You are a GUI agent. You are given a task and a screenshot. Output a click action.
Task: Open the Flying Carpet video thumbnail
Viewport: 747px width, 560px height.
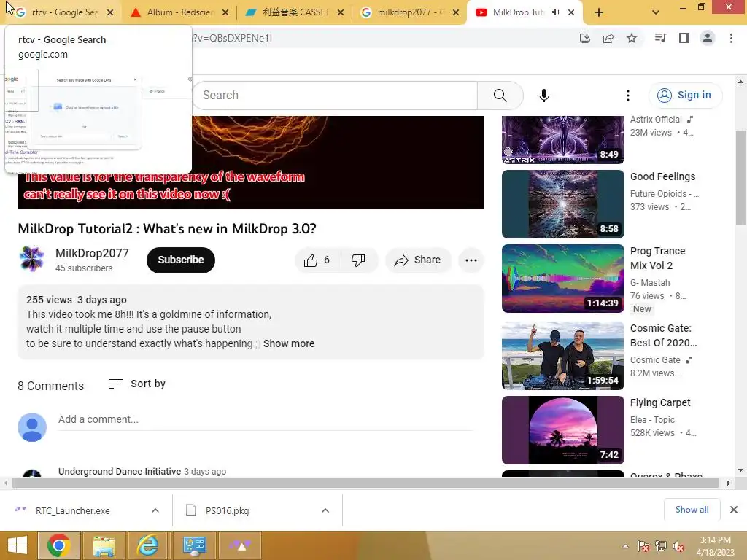[x=562, y=430]
